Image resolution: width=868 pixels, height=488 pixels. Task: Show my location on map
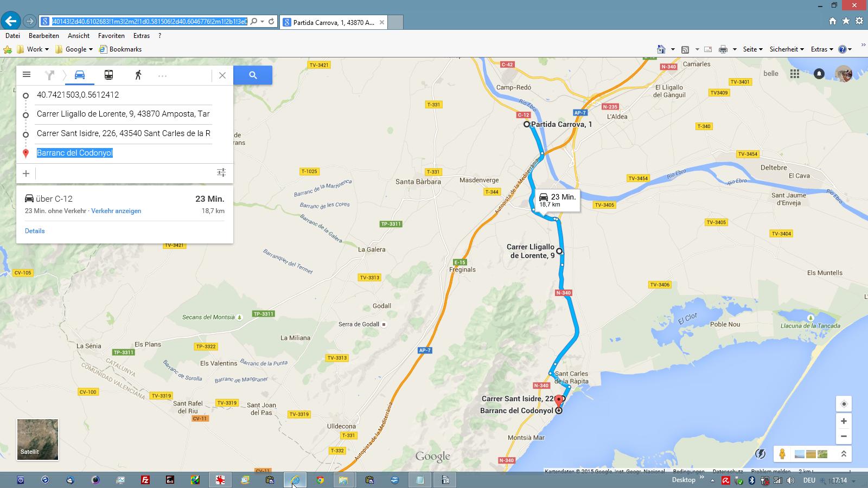844,404
